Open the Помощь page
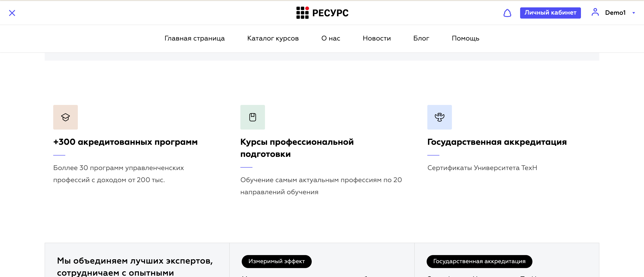 click(x=465, y=38)
